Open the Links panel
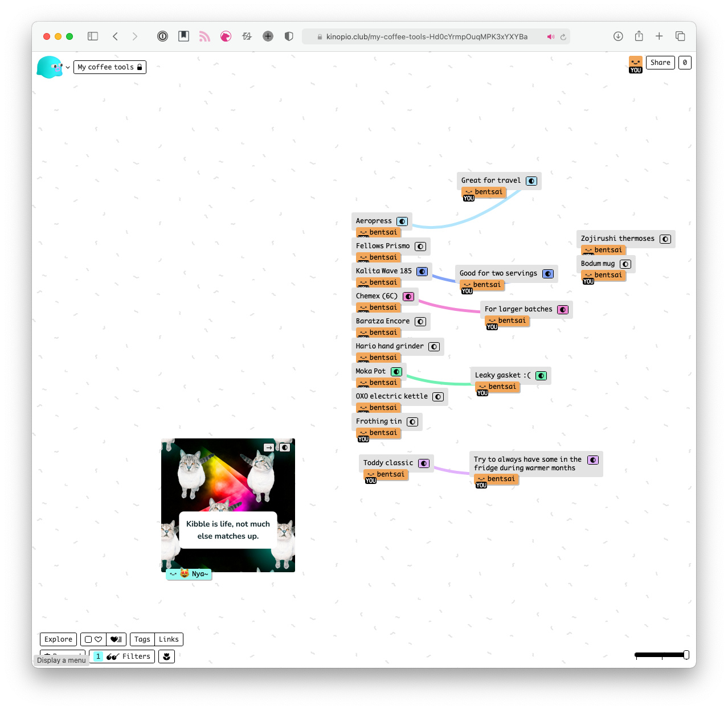Viewport: 728px width, 710px height. pyautogui.click(x=169, y=639)
